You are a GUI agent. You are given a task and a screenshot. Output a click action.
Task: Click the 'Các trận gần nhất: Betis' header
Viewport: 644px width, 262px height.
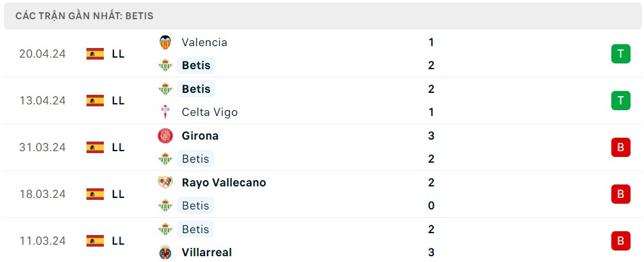(85, 16)
